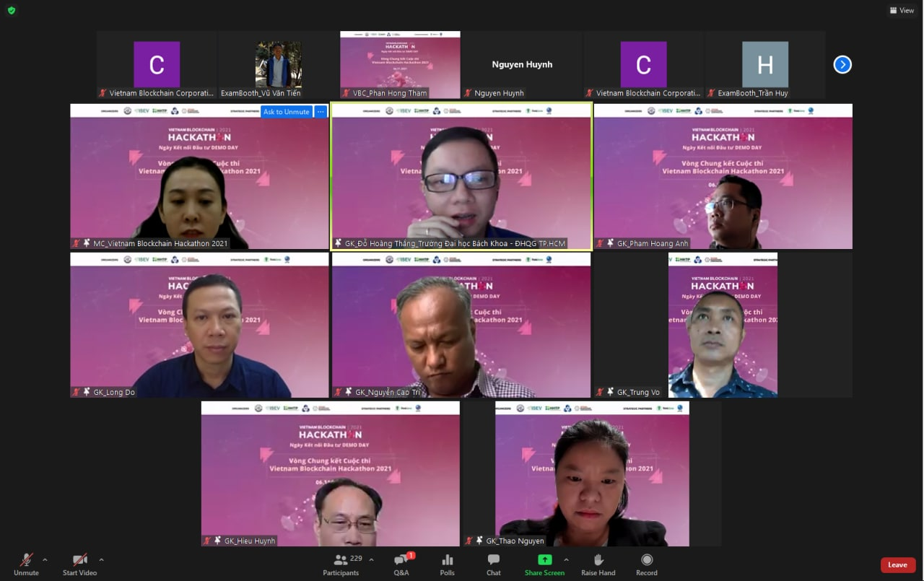Open audio options arrow next to Unmute
This screenshot has width=924, height=581.
[x=45, y=559]
